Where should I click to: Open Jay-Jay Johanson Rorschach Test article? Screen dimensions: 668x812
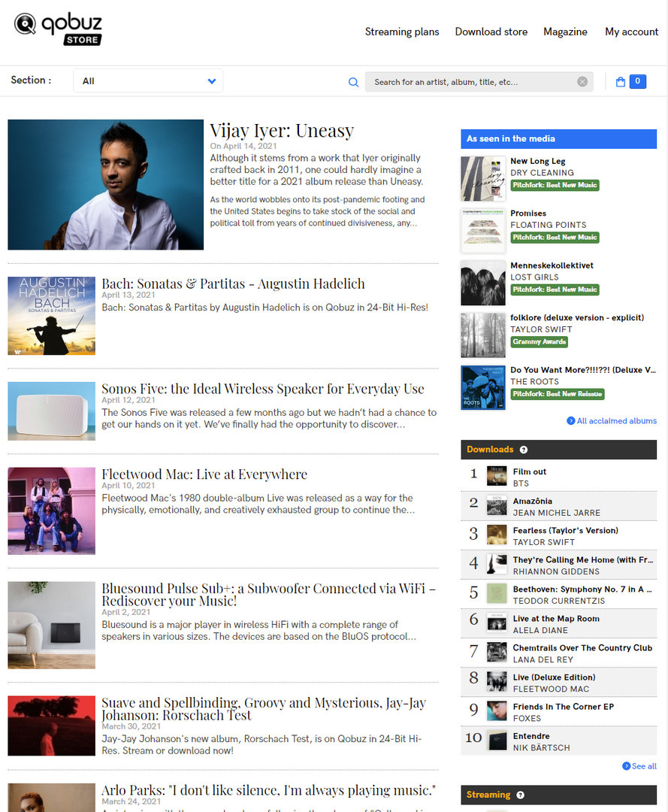(264, 709)
